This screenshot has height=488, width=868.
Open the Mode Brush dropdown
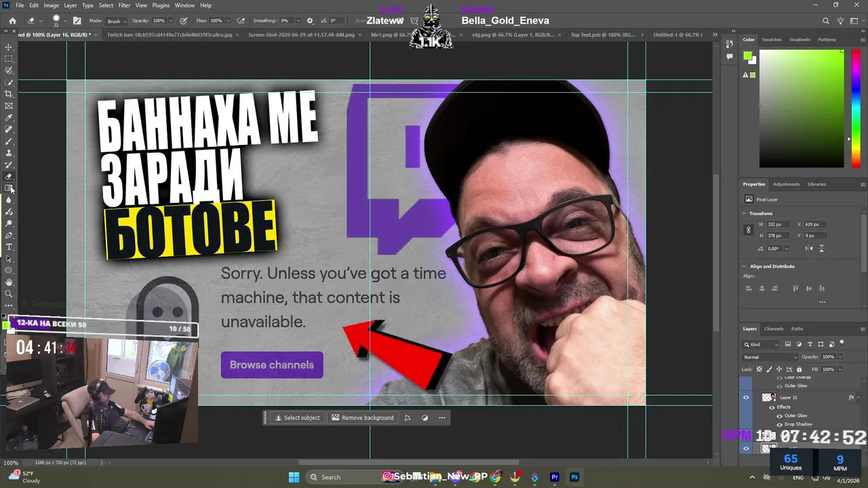tap(116, 21)
